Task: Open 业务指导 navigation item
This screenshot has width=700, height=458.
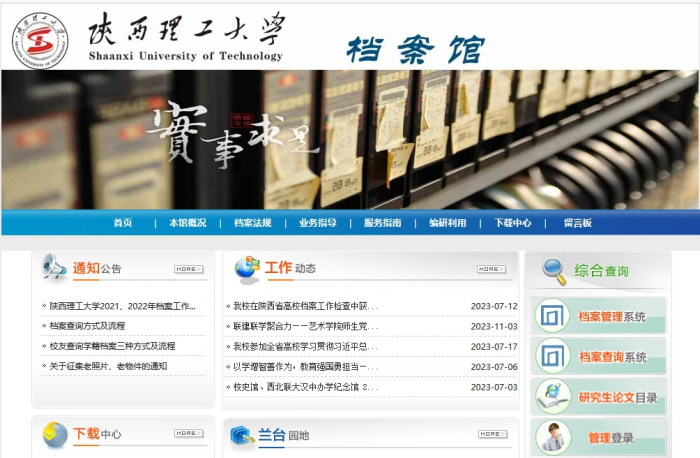Action: pyautogui.click(x=318, y=223)
